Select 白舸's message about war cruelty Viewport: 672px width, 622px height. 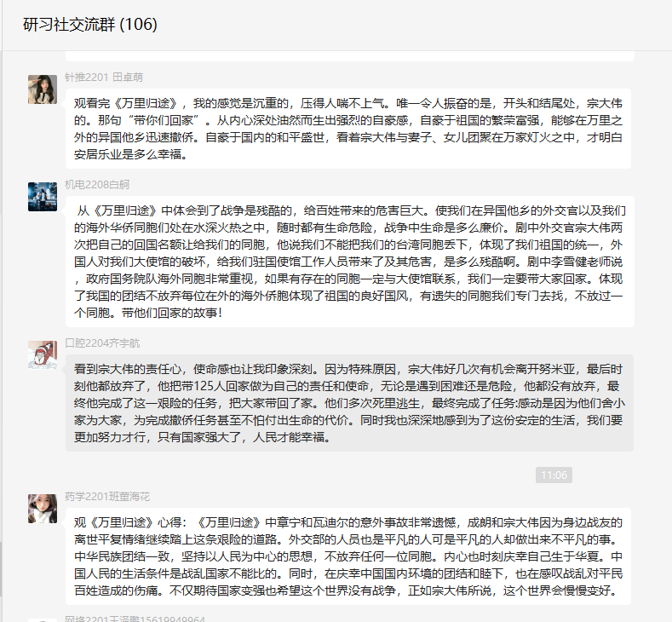point(350,262)
